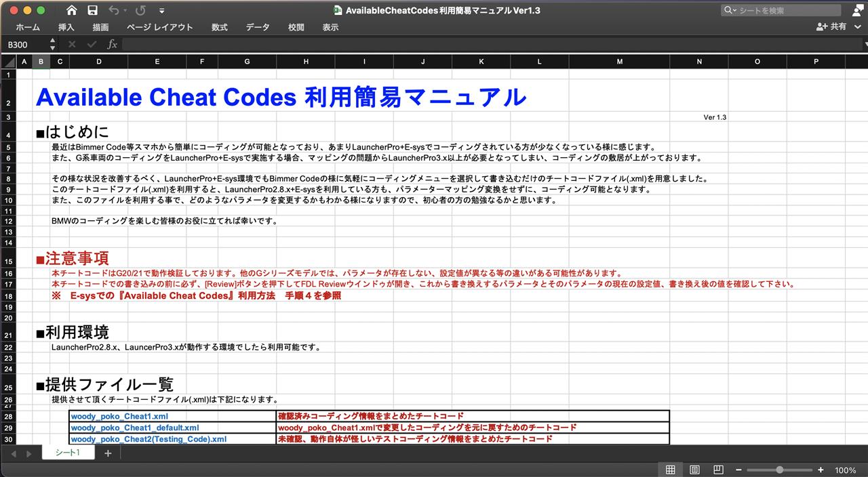The height and width of the screenshot is (477, 868).
Task: Open the 描画 ribbon tab
Action: (100, 27)
